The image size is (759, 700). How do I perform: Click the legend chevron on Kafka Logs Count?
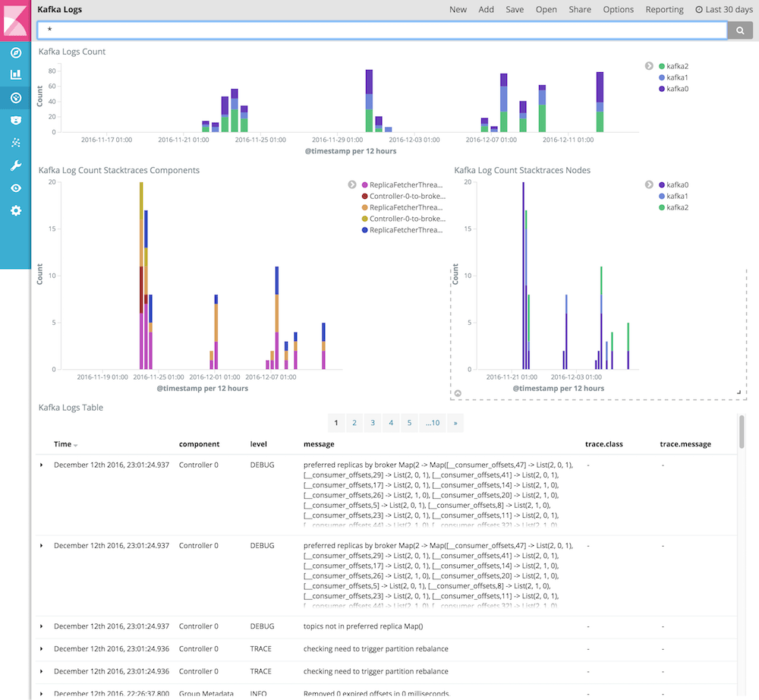tap(649, 66)
